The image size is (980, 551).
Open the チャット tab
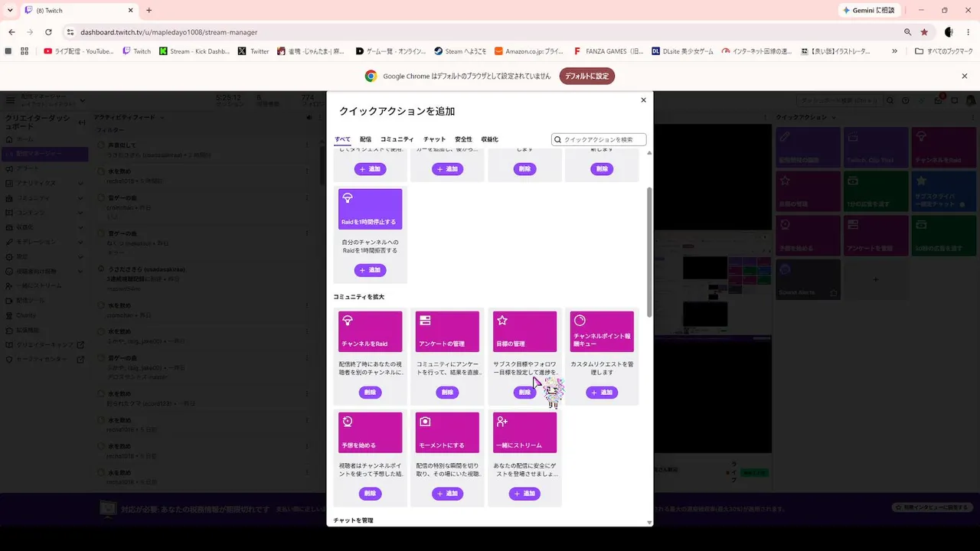coord(434,139)
